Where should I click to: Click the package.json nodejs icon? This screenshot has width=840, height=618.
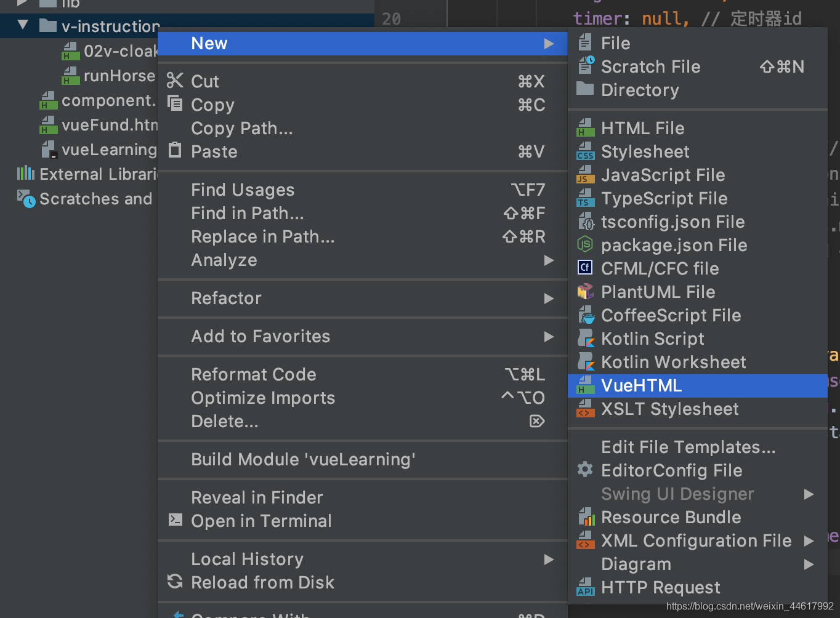(585, 245)
